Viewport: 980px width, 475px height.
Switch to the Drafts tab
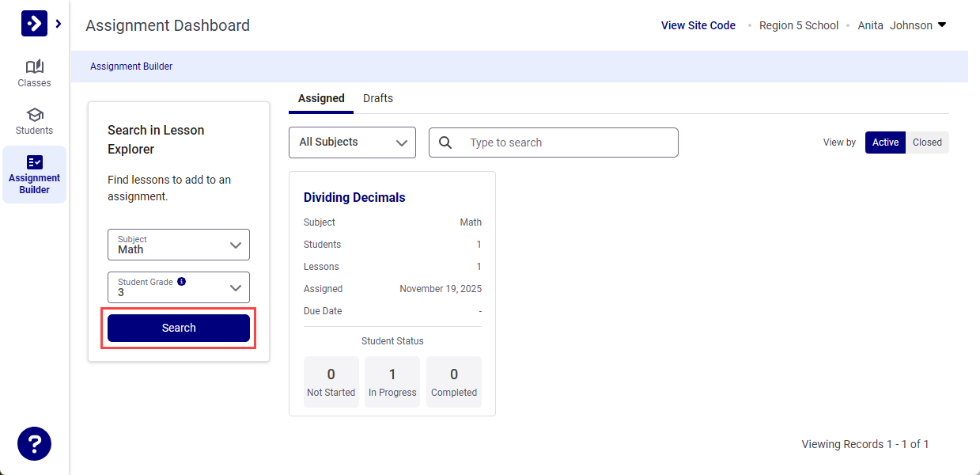click(377, 97)
